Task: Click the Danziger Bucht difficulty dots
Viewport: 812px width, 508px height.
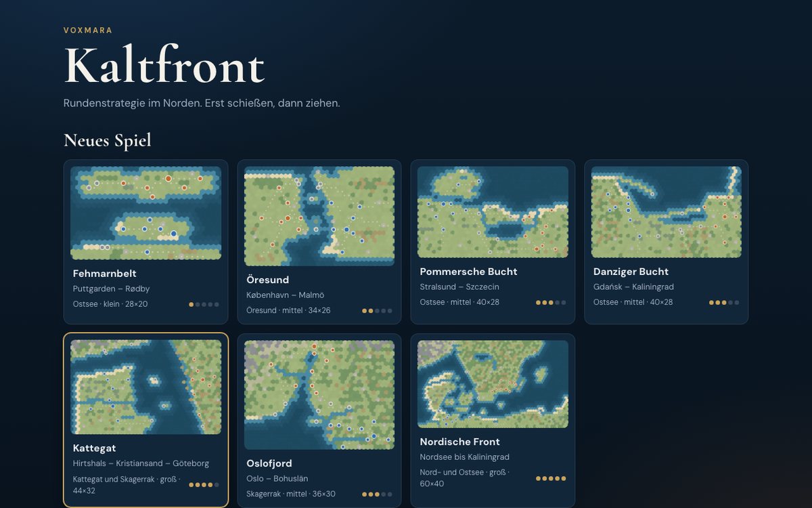Action: point(724,303)
